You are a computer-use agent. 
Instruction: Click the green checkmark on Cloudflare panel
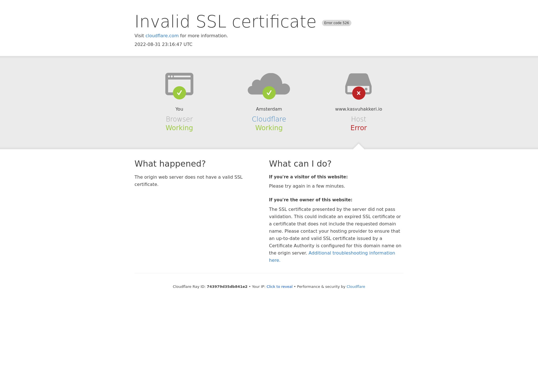pyautogui.click(x=269, y=93)
